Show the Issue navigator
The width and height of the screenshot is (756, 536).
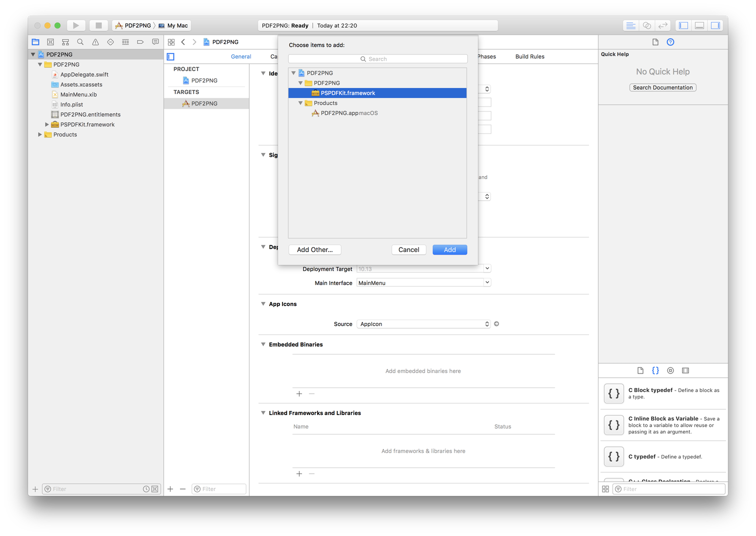coord(95,42)
